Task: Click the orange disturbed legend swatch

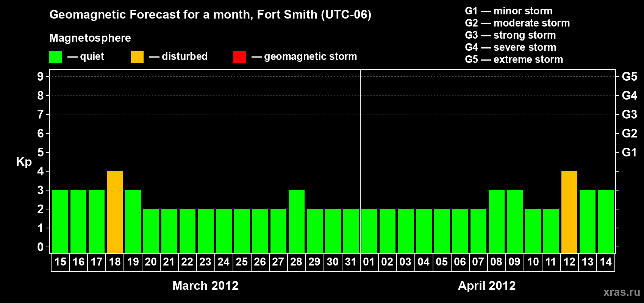Action: coord(137,57)
